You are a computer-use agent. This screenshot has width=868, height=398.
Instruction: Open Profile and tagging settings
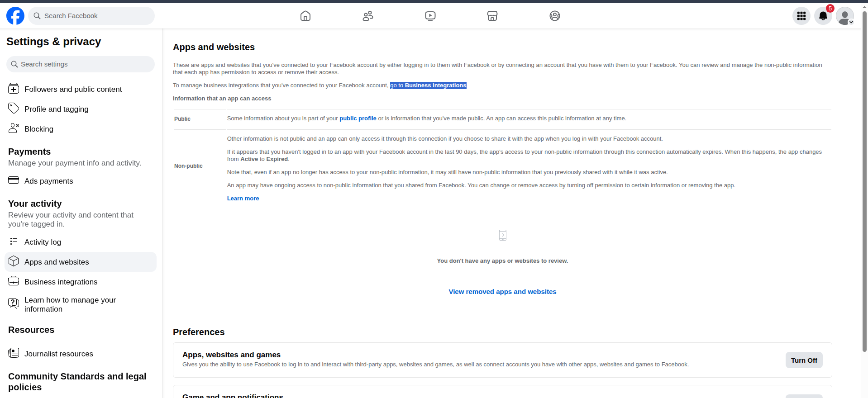coord(81,109)
